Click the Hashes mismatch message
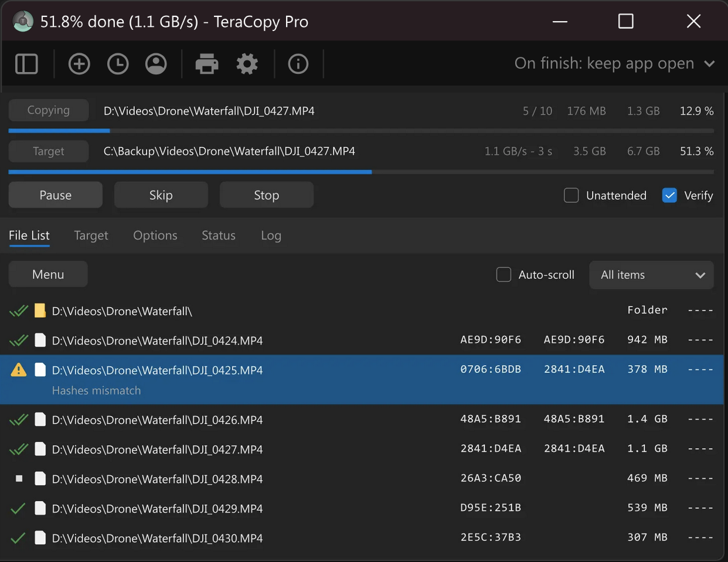Screen dimensions: 728x562 96,390
